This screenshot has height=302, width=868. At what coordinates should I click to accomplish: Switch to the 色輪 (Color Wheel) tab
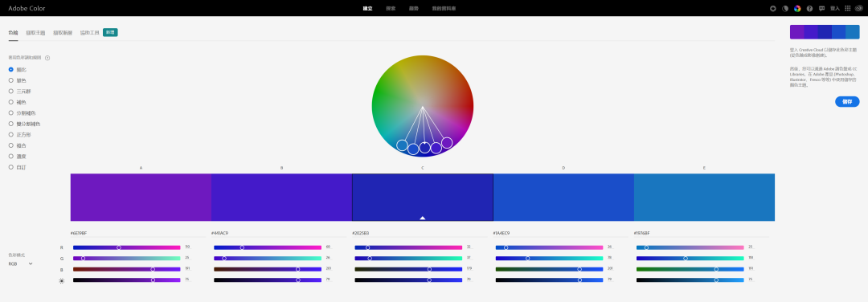pyautogui.click(x=14, y=33)
